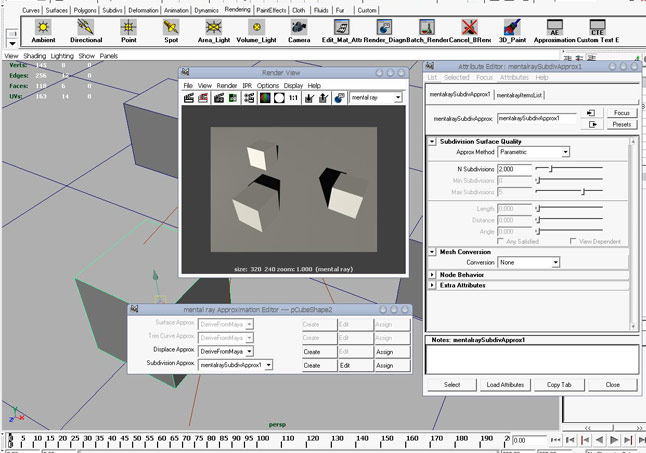Open the viewport Shading menu
Image resolution: width=646 pixels, height=453 pixels.
[35, 56]
